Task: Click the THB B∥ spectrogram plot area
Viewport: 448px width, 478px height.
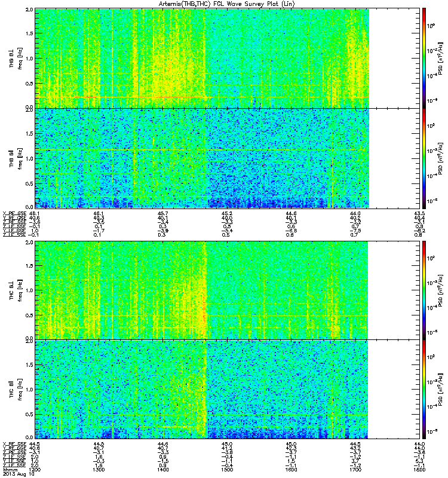Action: coord(228,158)
